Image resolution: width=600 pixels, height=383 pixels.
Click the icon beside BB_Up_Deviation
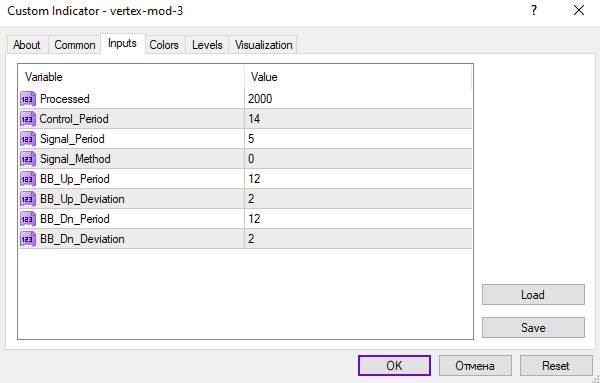(x=28, y=199)
